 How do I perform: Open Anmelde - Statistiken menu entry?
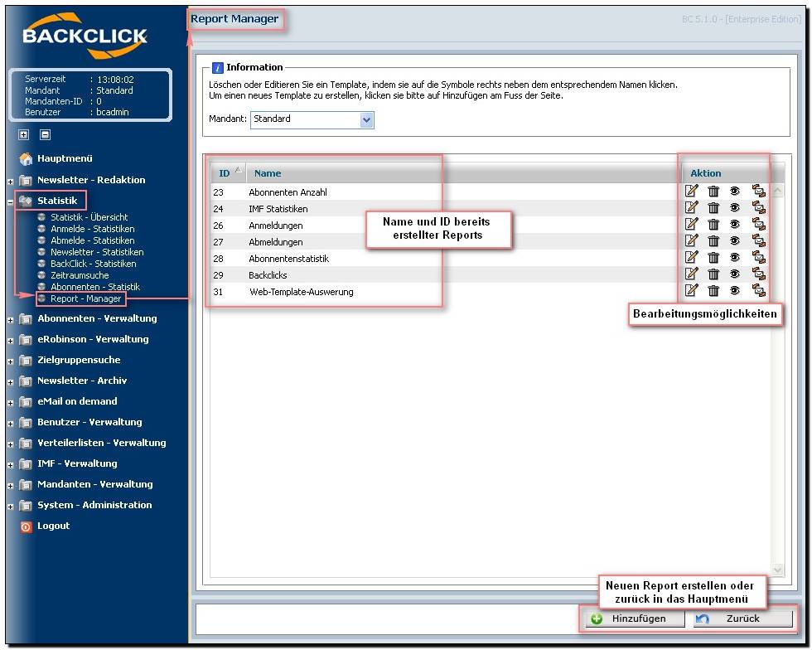point(92,229)
